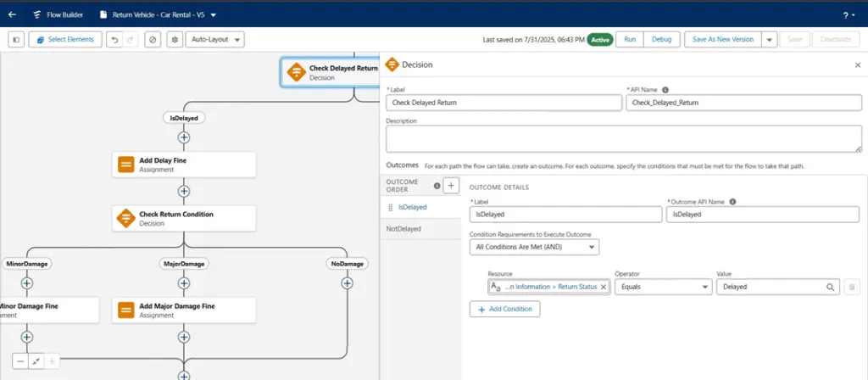The image size is (868, 380).
Task: Click the Value field containing Delayed
Action: pos(778,287)
